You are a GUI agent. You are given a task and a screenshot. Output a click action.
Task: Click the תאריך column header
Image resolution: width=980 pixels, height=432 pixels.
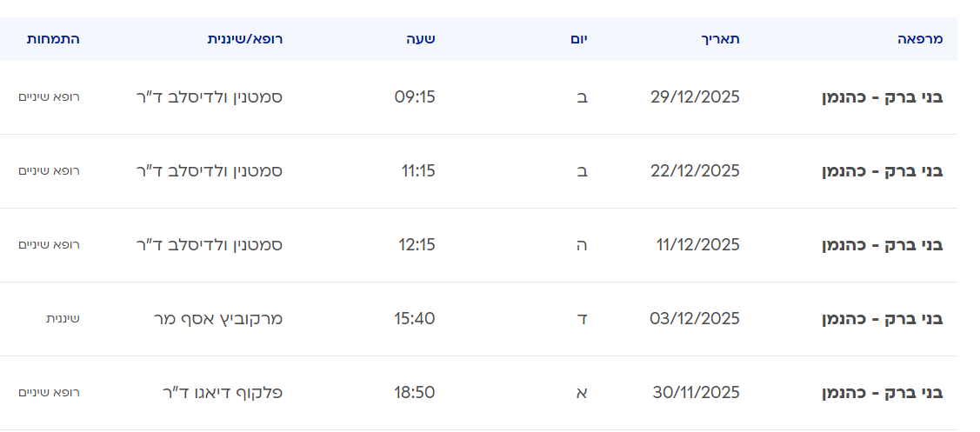pyautogui.click(x=720, y=39)
